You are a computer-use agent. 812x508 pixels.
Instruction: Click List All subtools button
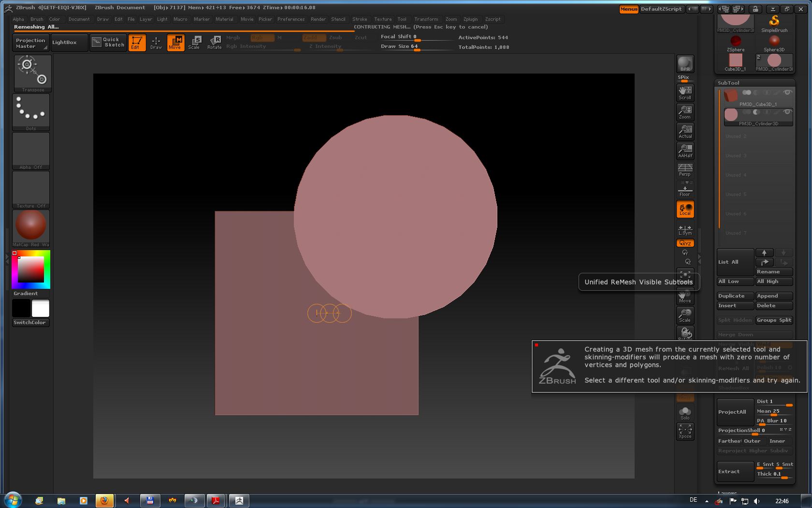coord(735,262)
